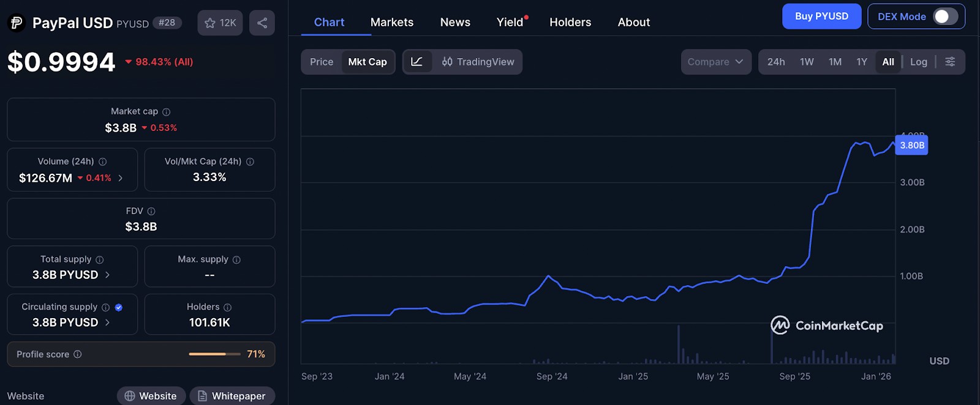Set chart range to 1M

point(835,62)
